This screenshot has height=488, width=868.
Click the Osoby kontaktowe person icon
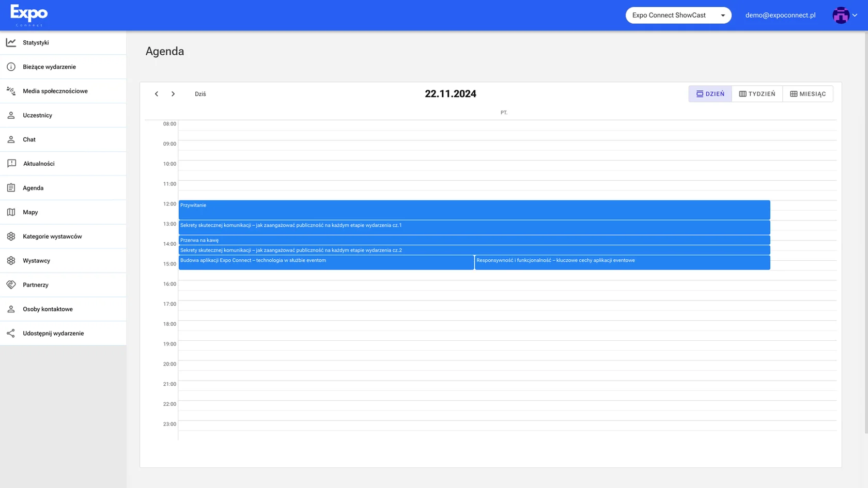[11, 309]
